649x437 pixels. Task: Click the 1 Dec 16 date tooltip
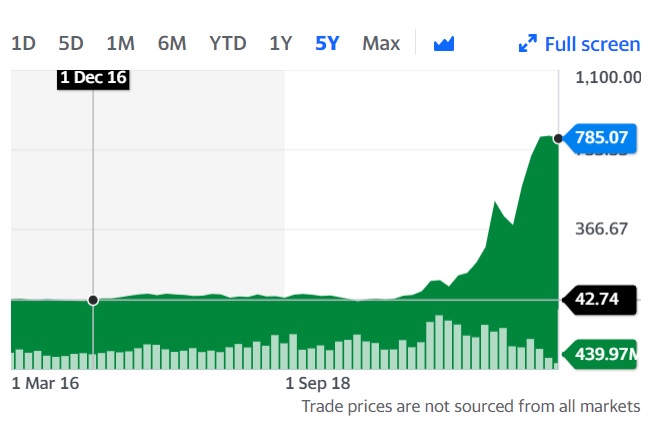(93, 77)
